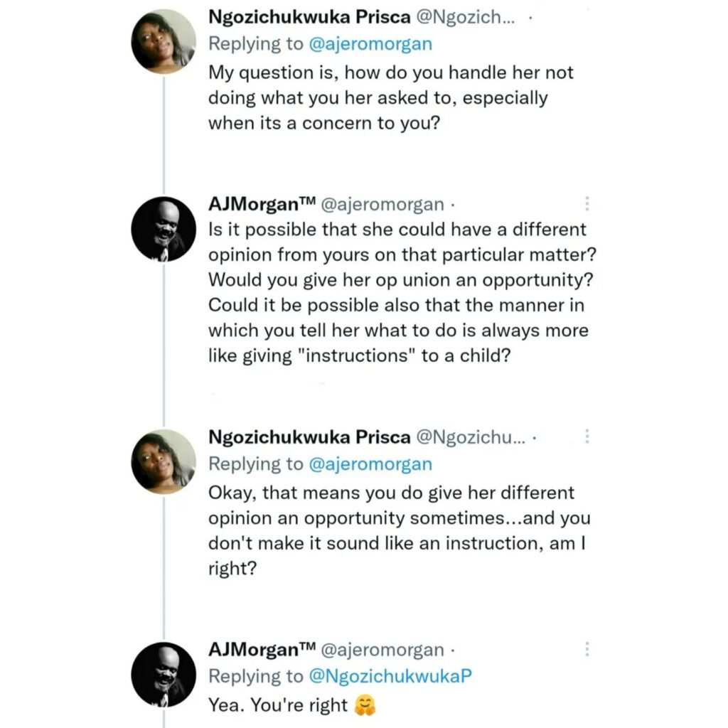Screen dimensions: 728x728
Task: Select the Ngozichukwuka Prisca name above "Okay, that means"
Action: point(309,437)
